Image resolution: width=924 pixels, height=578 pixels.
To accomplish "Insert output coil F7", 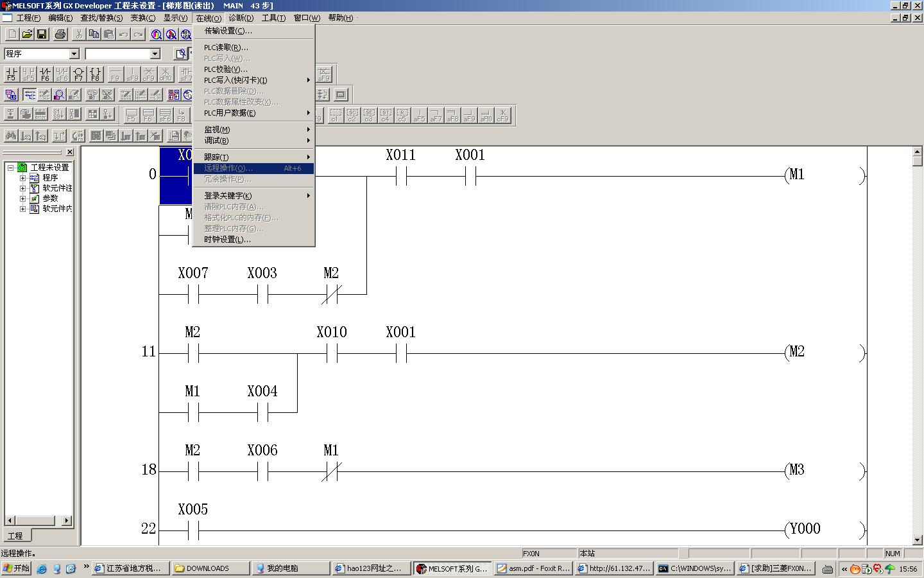I will (x=78, y=74).
